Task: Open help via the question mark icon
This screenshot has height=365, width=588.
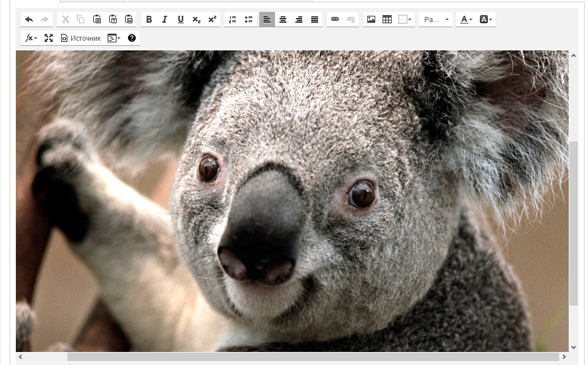Action: pyautogui.click(x=132, y=38)
